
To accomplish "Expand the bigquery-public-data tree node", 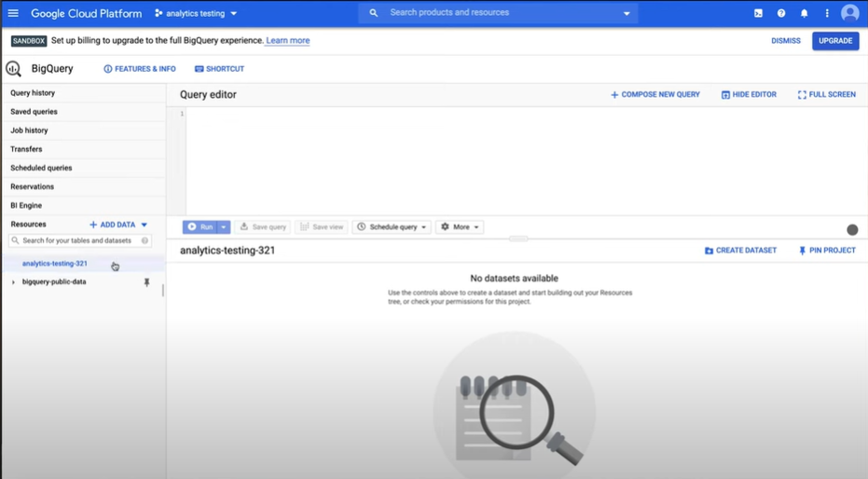I will [x=13, y=282].
